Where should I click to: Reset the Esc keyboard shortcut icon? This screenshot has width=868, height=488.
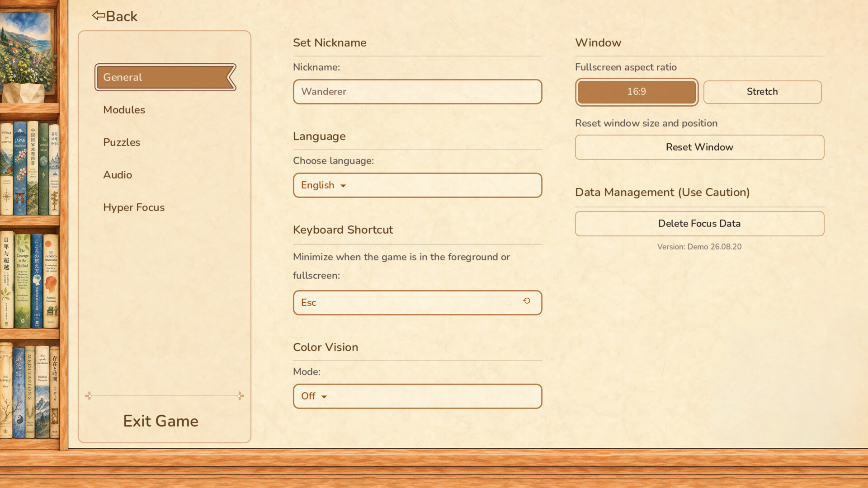pyautogui.click(x=527, y=301)
